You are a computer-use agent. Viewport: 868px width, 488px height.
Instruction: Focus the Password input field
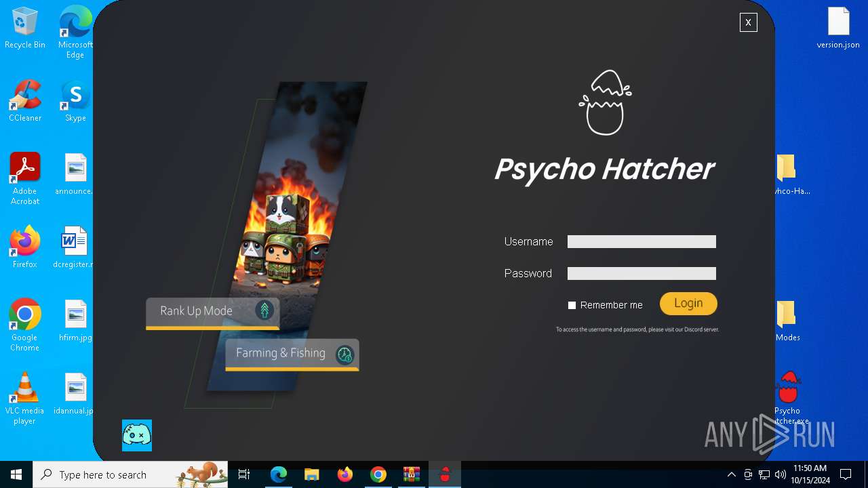pos(642,274)
